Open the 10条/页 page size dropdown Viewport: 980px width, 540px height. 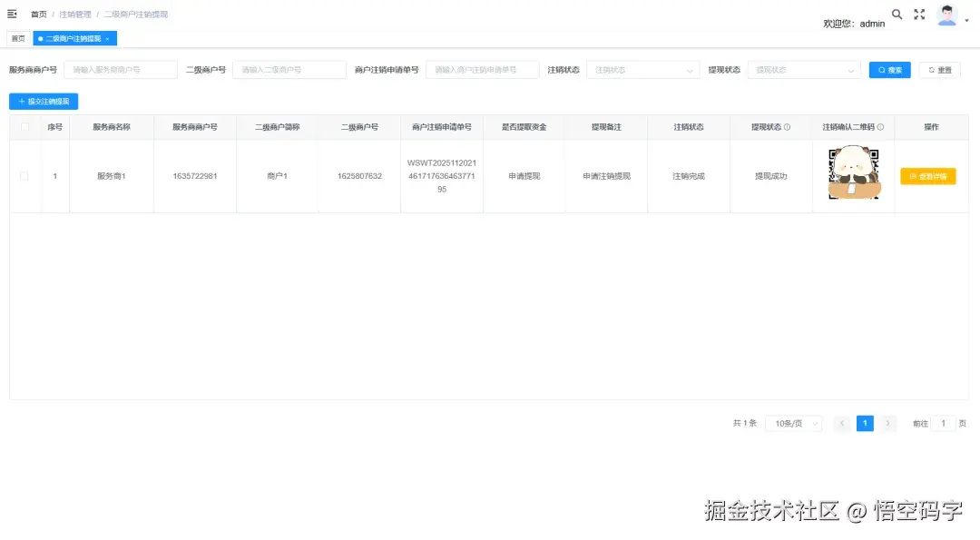793,423
